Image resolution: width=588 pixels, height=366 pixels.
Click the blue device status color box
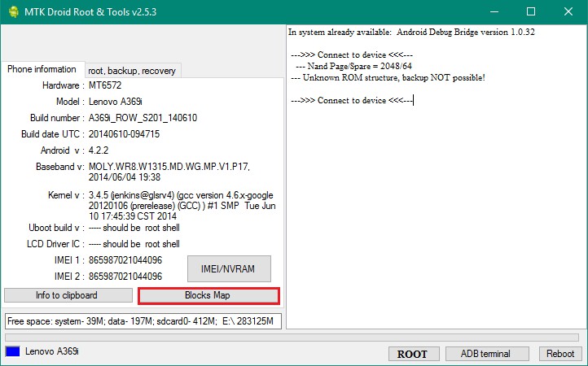pos(12,352)
